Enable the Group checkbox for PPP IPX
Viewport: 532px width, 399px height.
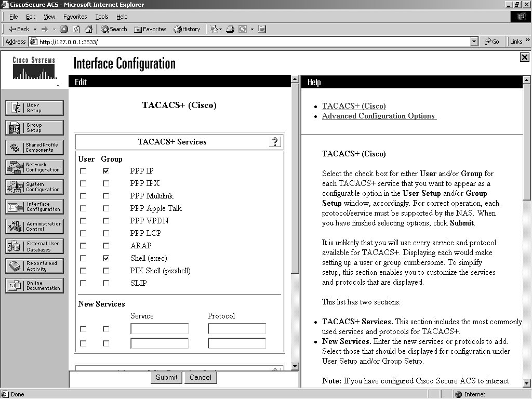point(106,183)
